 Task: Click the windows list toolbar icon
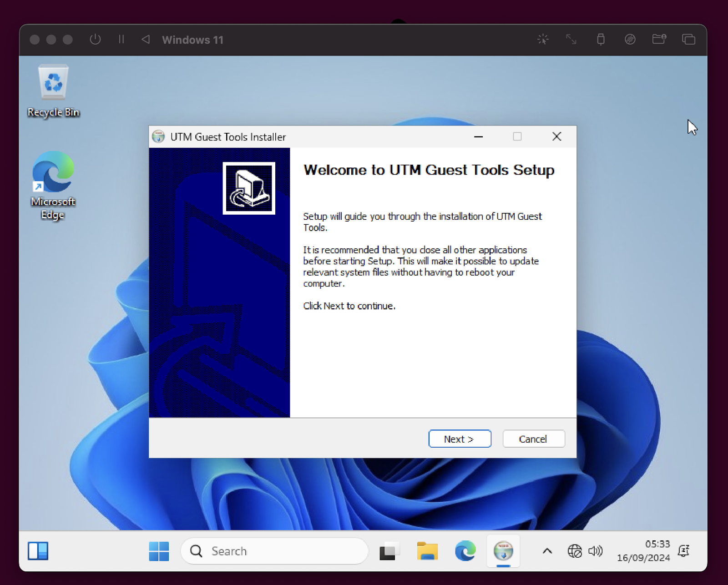[688, 40]
